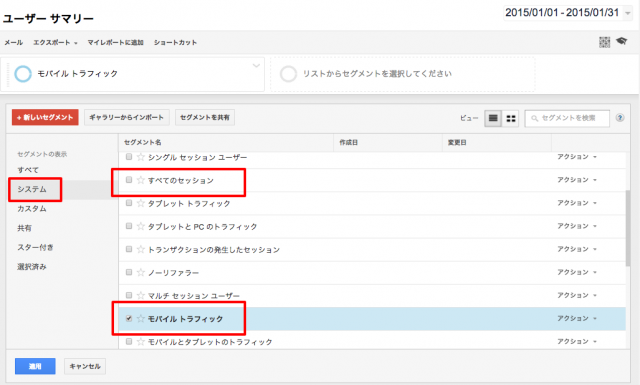
Task: Click the QR code icon in toolbar
Action: [604, 42]
